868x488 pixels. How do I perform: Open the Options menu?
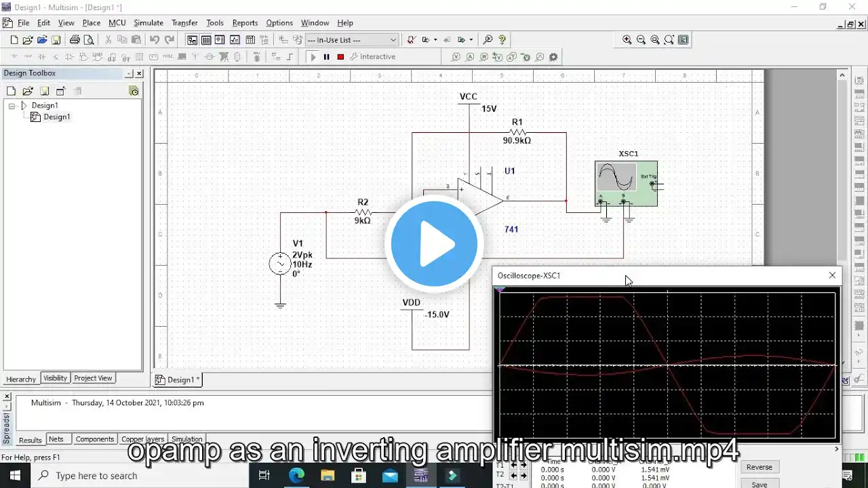pyautogui.click(x=279, y=23)
